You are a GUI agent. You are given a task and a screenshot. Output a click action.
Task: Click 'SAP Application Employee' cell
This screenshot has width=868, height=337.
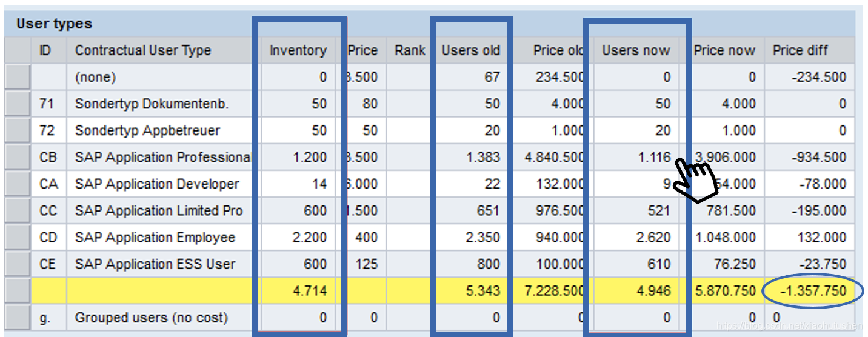coord(159,237)
